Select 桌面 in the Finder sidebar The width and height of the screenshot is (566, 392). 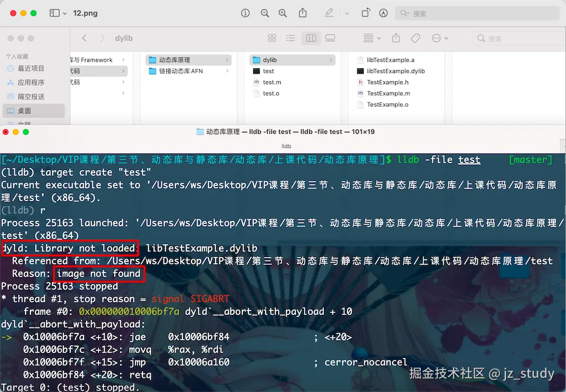tap(34, 111)
